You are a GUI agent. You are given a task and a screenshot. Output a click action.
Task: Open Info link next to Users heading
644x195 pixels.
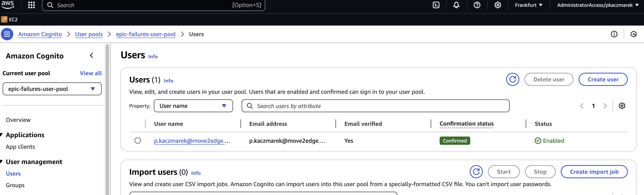point(153,56)
